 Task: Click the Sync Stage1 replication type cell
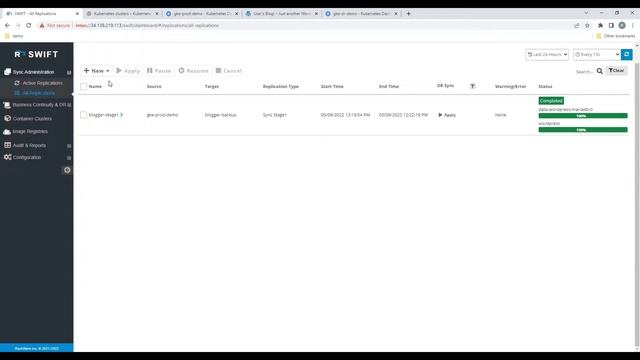(275, 115)
